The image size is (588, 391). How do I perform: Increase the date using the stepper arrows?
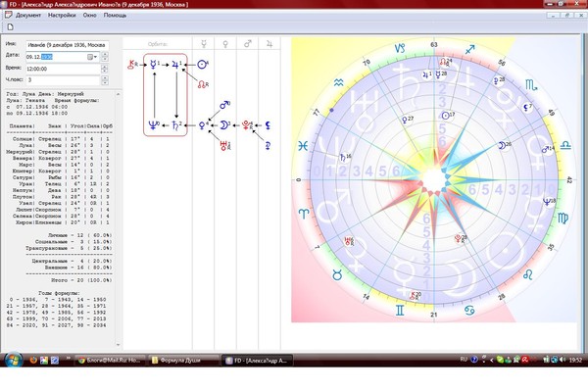pos(105,54)
